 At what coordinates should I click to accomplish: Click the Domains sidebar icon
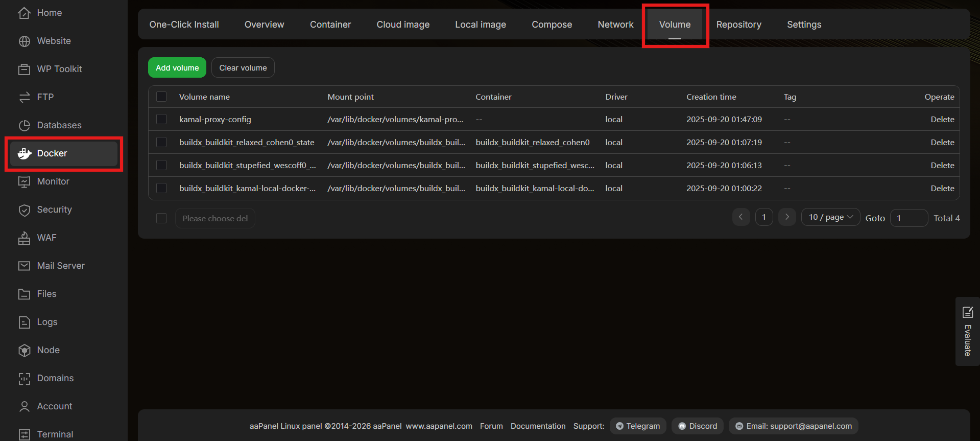[24, 378]
